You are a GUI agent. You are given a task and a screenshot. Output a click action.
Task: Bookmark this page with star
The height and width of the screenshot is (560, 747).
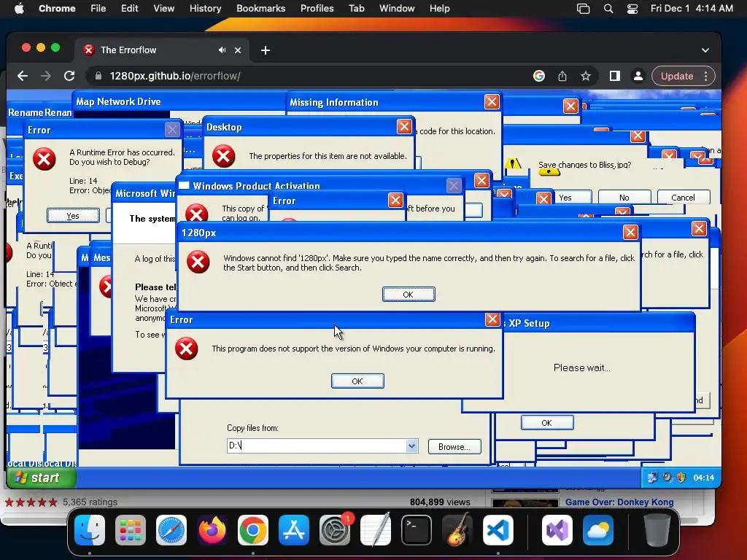(x=586, y=76)
